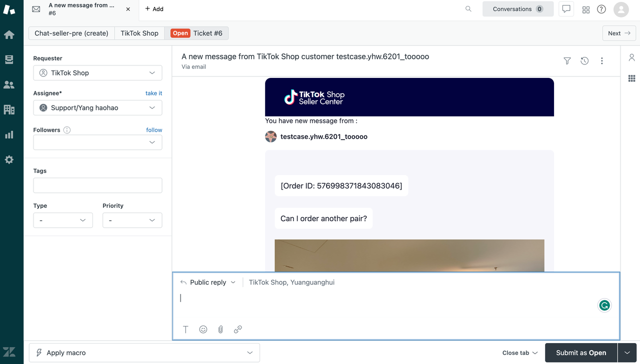The image size is (640, 364).
Task: Click Submit as Open button
Action: tap(581, 353)
